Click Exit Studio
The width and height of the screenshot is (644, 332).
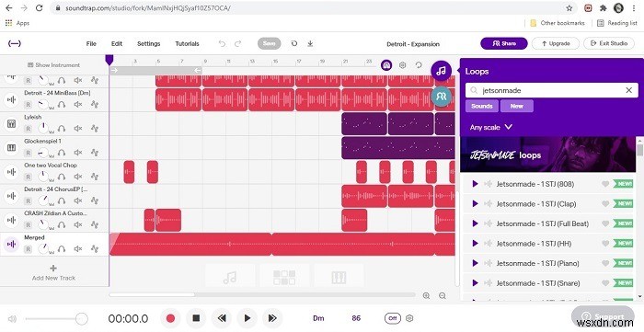point(609,43)
